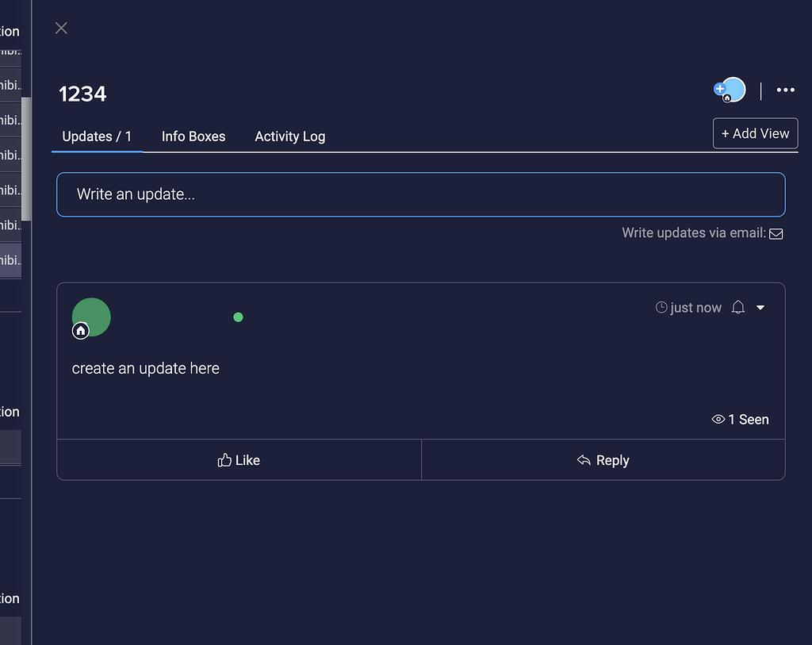This screenshot has height=645, width=812.
Task: Click the thumbs-up icon on Like
Action: 224,459
